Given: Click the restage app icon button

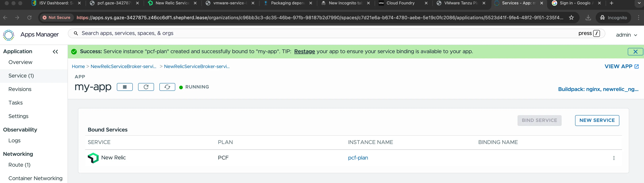Looking at the screenshot, I should (x=167, y=87).
